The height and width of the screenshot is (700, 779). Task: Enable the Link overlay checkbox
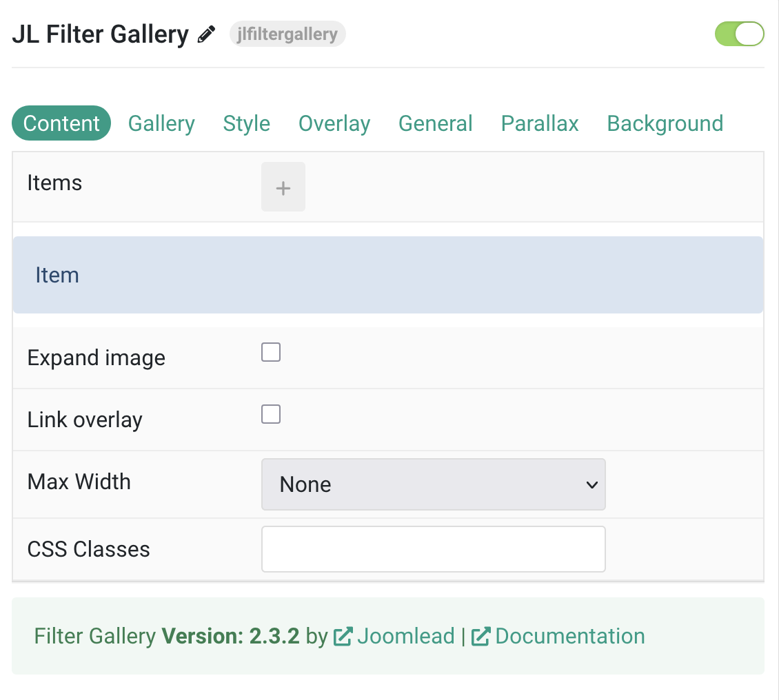click(x=271, y=414)
